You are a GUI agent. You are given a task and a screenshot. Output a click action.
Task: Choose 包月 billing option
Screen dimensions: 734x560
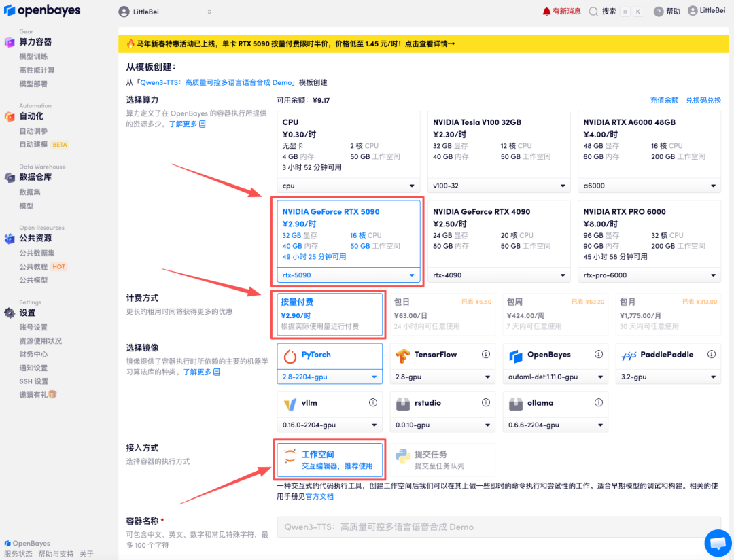coord(668,314)
